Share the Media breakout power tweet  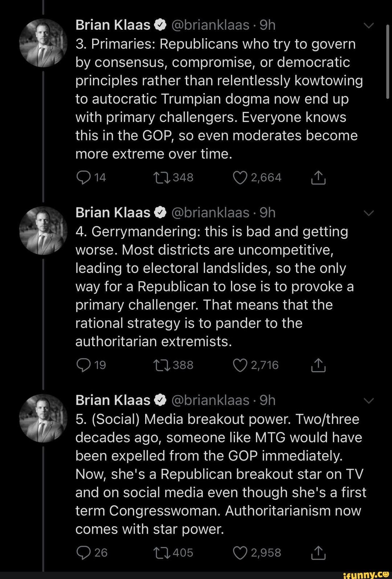[x=318, y=552]
